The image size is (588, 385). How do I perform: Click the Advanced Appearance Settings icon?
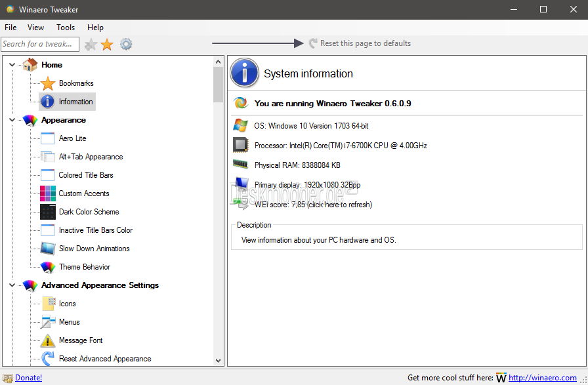coord(30,285)
